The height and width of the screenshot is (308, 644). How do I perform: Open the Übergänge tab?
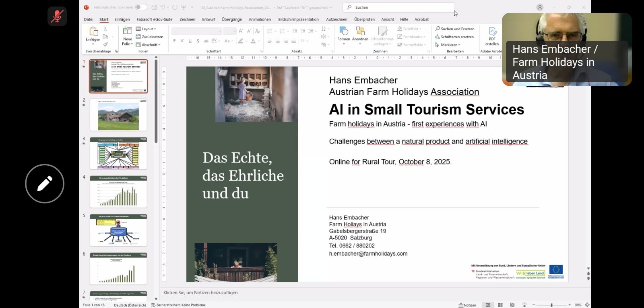pyautogui.click(x=231, y=19)
